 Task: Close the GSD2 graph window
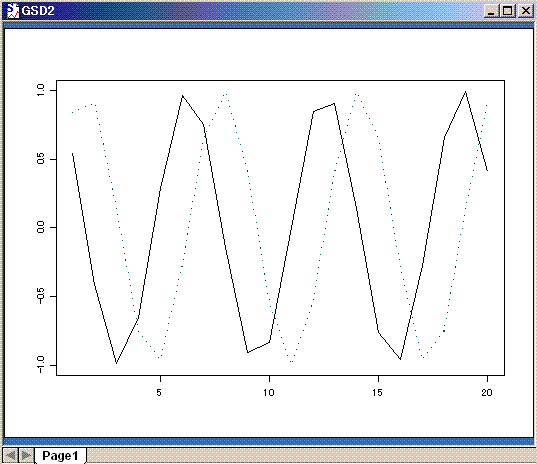[526, 11]
